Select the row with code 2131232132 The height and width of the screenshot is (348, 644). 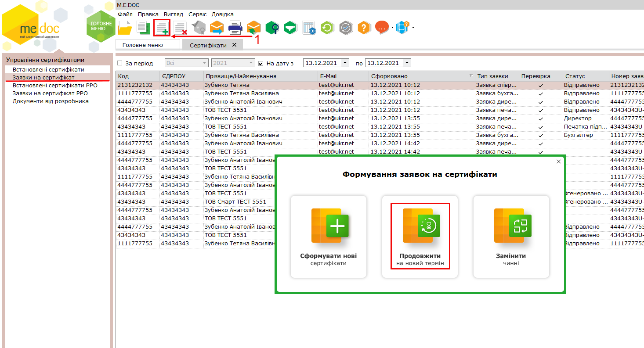tap(380, 85)
